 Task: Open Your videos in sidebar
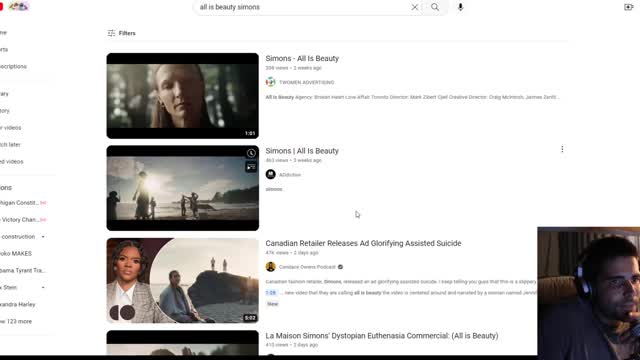10,128
